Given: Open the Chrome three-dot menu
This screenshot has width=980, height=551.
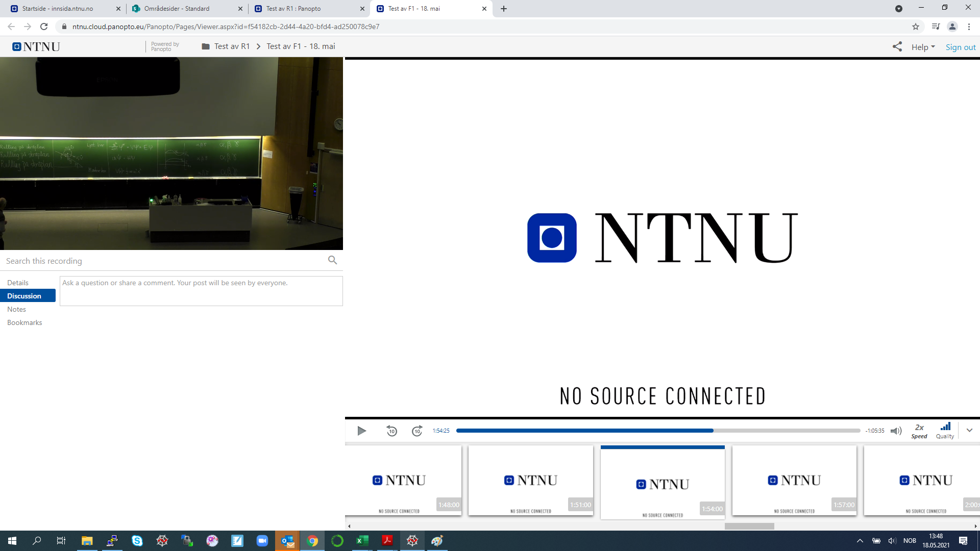Looking at the screenshot, I should pyautogui.click(x=969, y=27).
